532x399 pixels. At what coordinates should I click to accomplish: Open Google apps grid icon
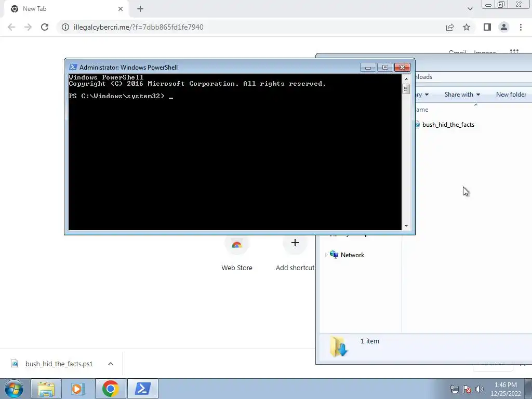514,51
